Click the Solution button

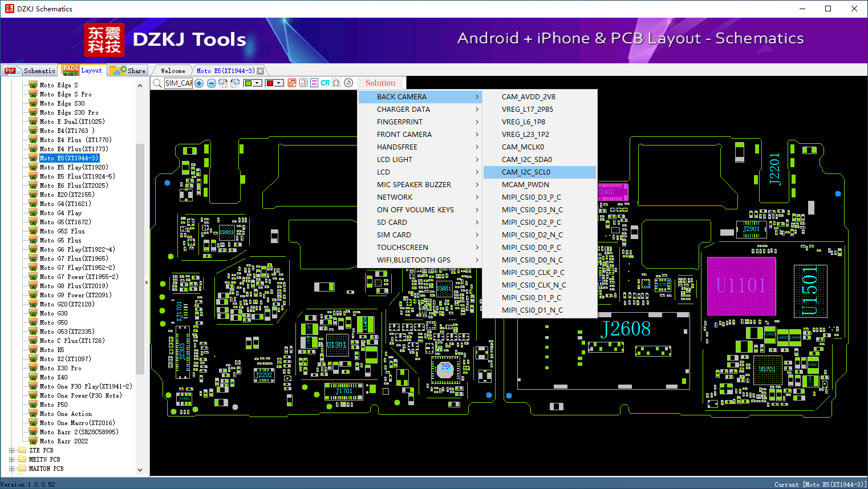[x=380, y=83]
